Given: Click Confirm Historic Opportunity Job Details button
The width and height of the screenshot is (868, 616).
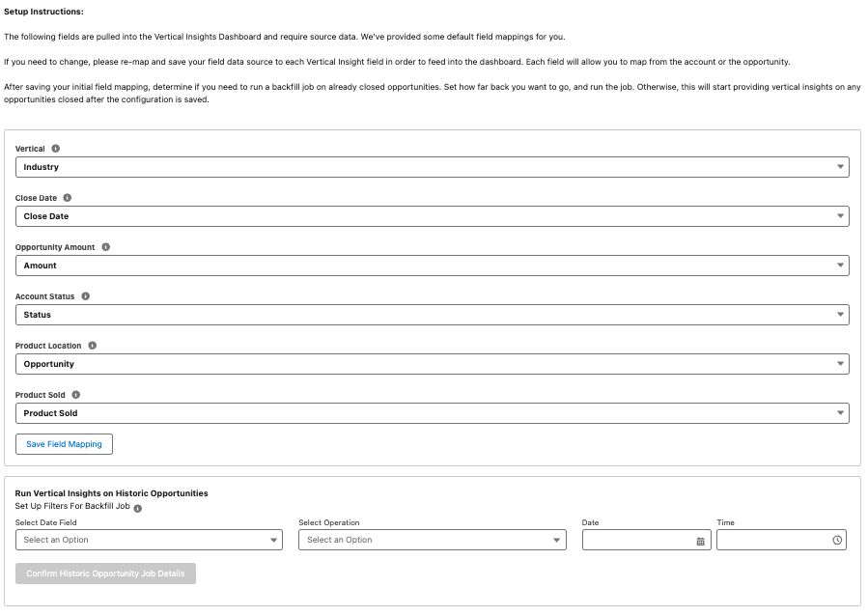Looking at the screenshot, I should pos(106,574).
